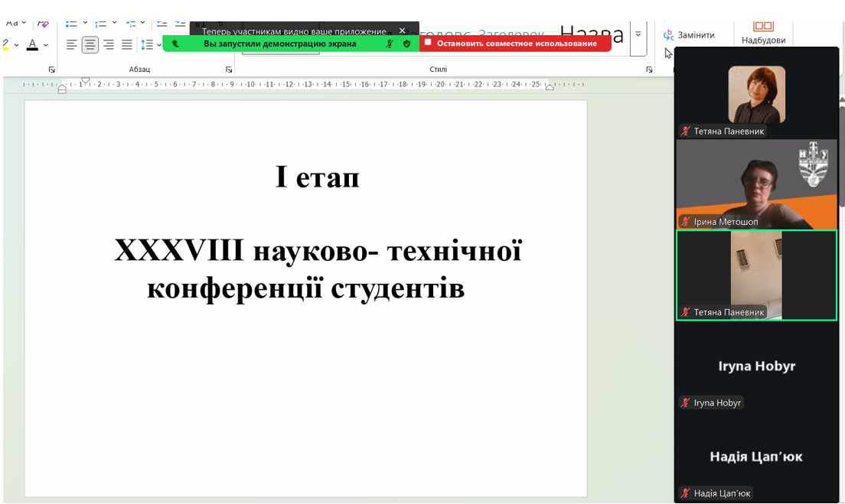Click the font color letter A icon

(32, 44)
